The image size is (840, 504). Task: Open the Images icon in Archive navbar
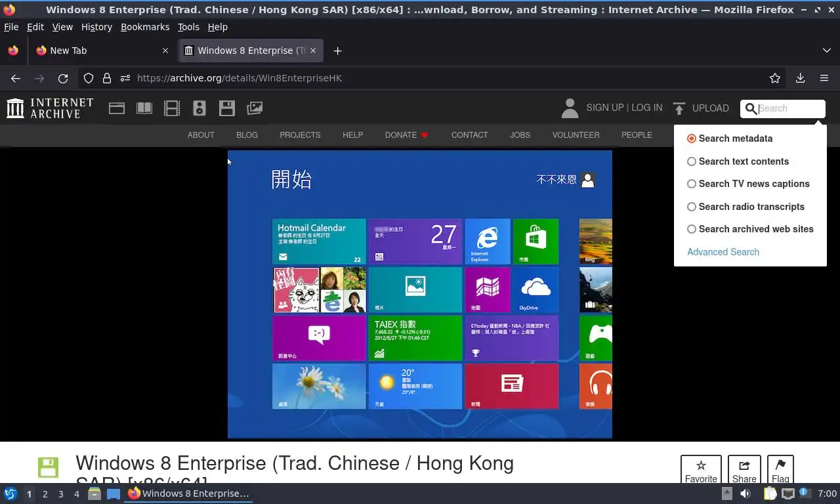tap(255, 108)
